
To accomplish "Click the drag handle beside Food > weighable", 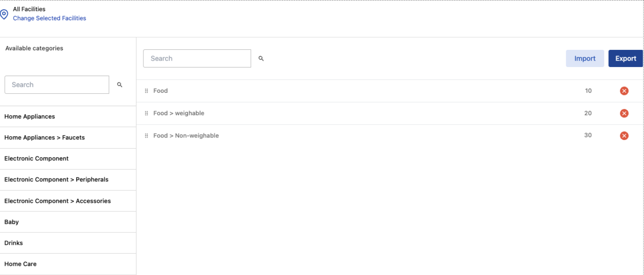I will (x=147, y=113).
